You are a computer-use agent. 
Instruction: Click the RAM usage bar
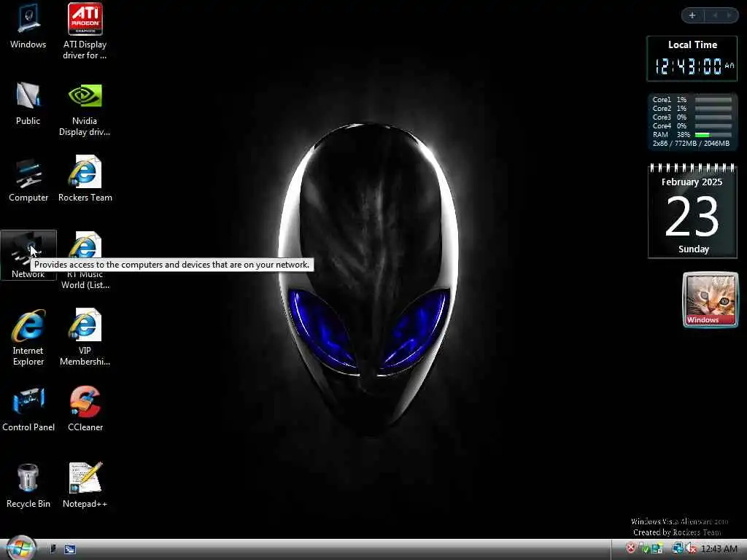713,135
